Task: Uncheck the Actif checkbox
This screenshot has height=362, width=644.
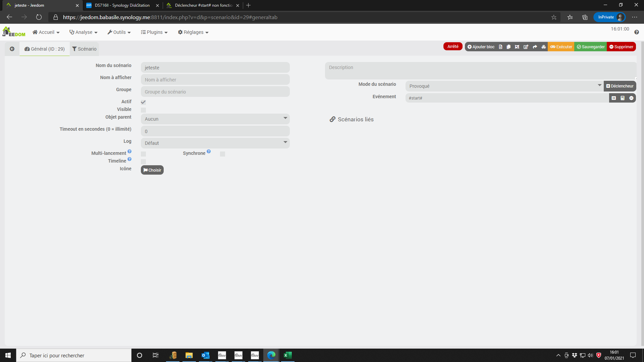Action: (x=143, y=102)
